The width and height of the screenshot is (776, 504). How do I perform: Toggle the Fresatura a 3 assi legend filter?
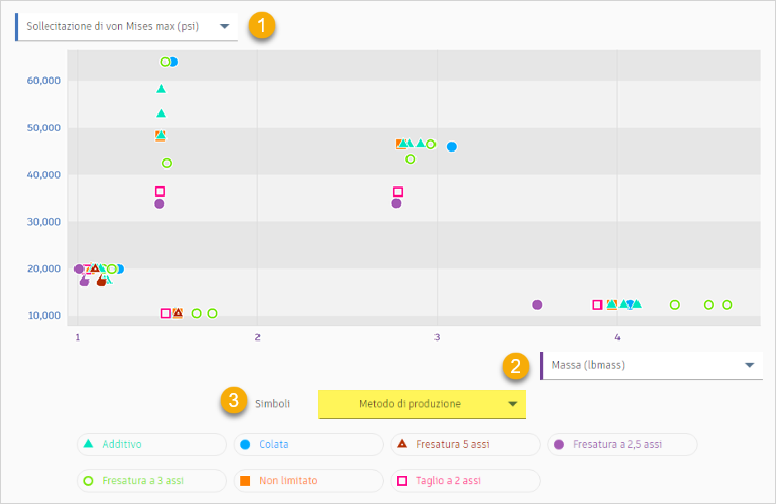click(152, 481)
